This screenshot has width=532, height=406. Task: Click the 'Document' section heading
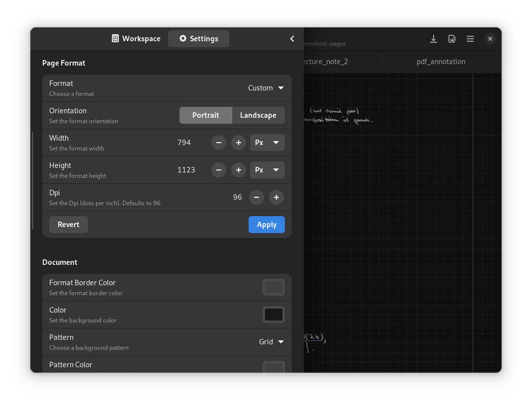(60, 262)
